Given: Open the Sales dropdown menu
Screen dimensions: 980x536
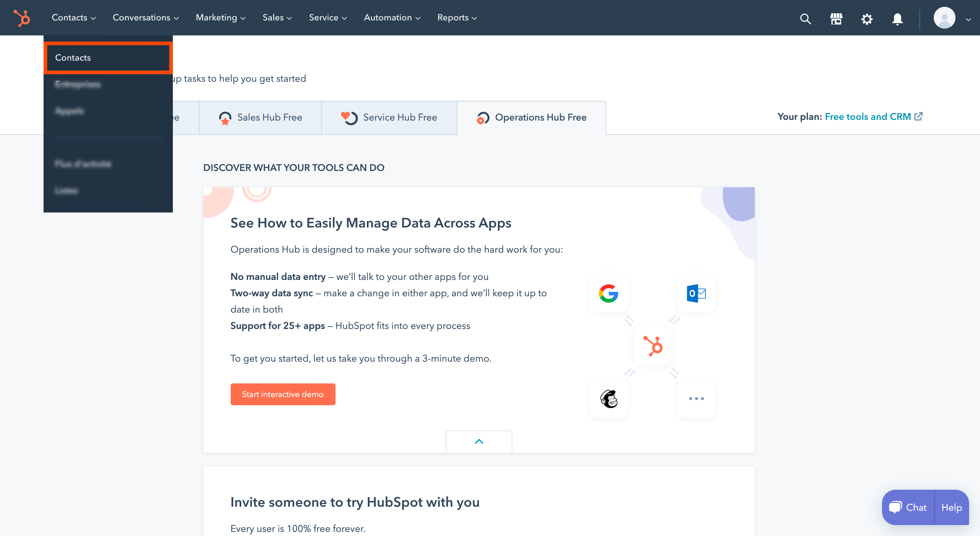Looking at the screenshot, I should click(x=277, y=17).
